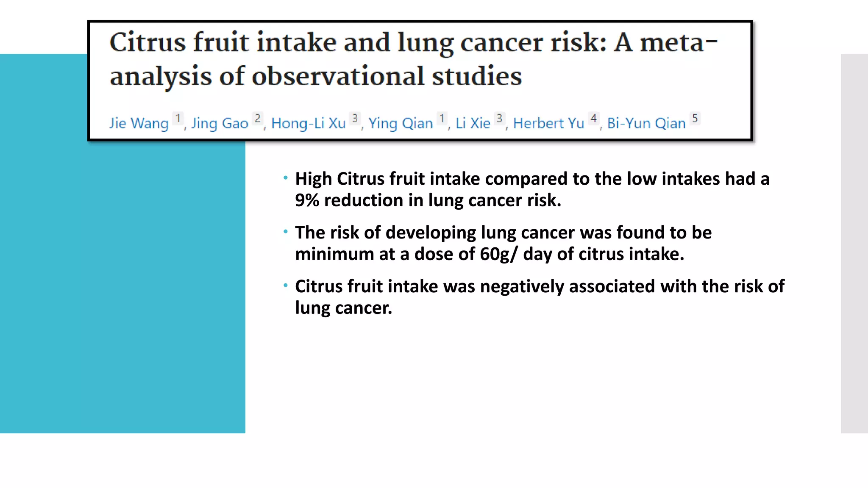Screen dimensions: 868x488
Task: Click affiliation superscript 4 after Herbert Yu
Action: pyautogui.click(x=593, y=118)
